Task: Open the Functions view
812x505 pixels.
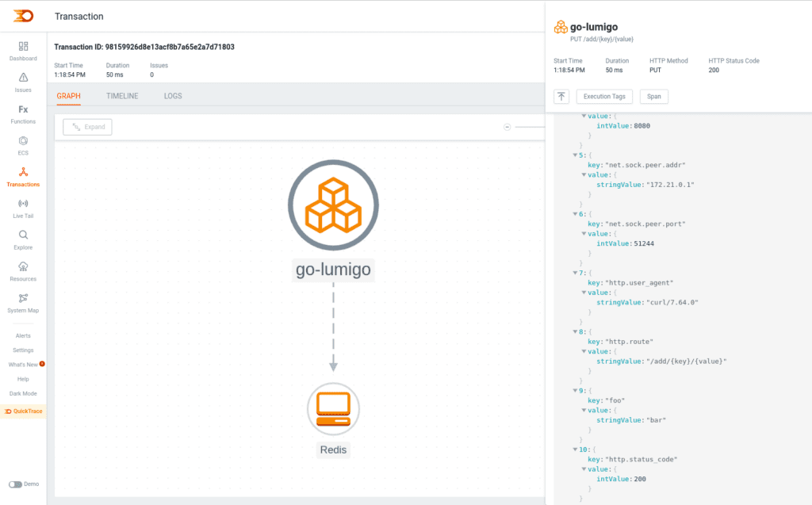Action: point(23,113)
